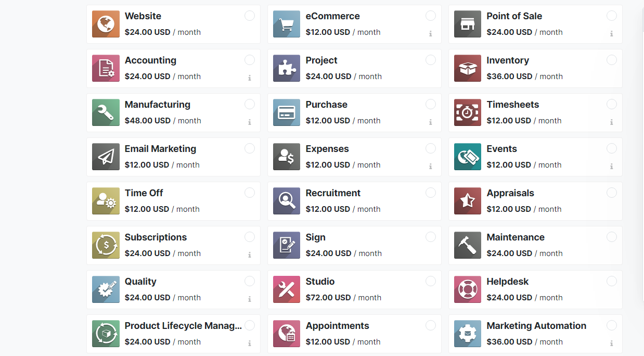Click the Recruitment magnifier icon
The image size is (644, 356).
click(287, 201)
